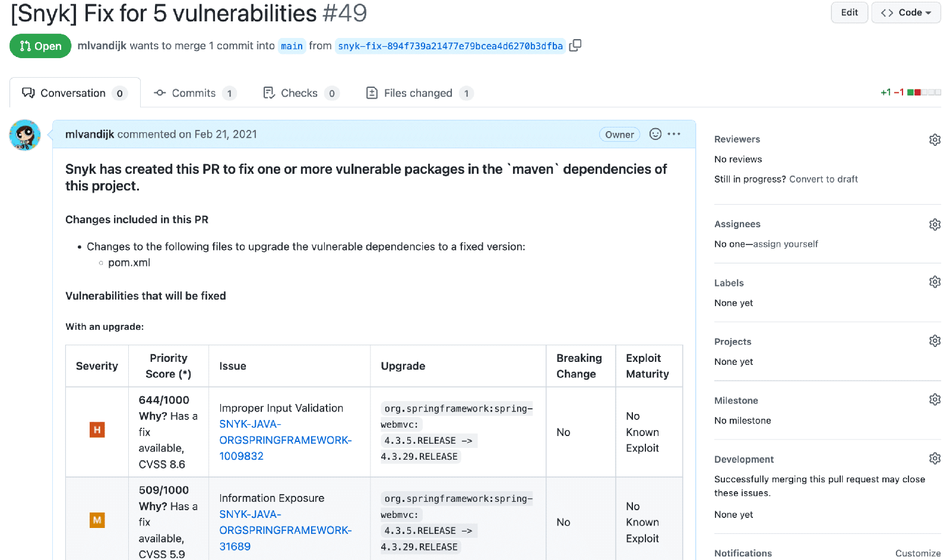950x560 pixels.
Task: Open the main base branch link
Action: click(292, 46)
